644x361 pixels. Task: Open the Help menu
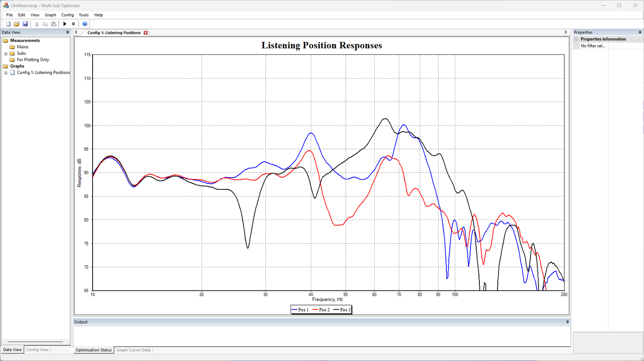99,15
